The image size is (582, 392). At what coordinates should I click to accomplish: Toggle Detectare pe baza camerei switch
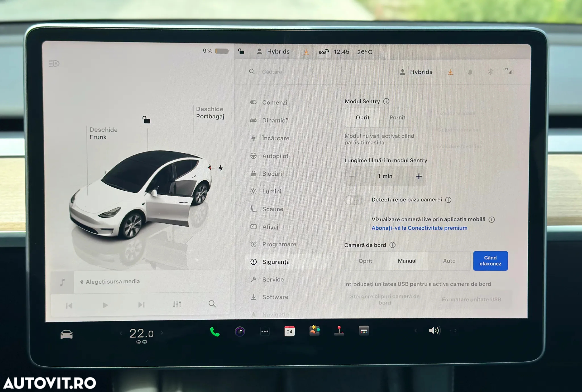[354, 200]
